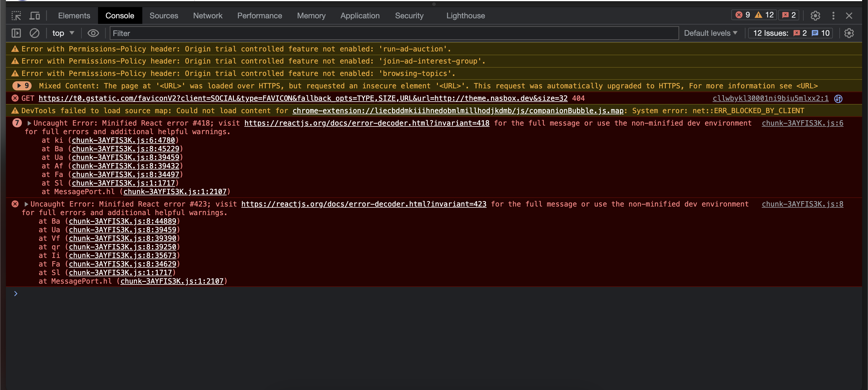Open DevTools settings gear
This screenshot has height=390, width=868.
(x=815, y=15)
